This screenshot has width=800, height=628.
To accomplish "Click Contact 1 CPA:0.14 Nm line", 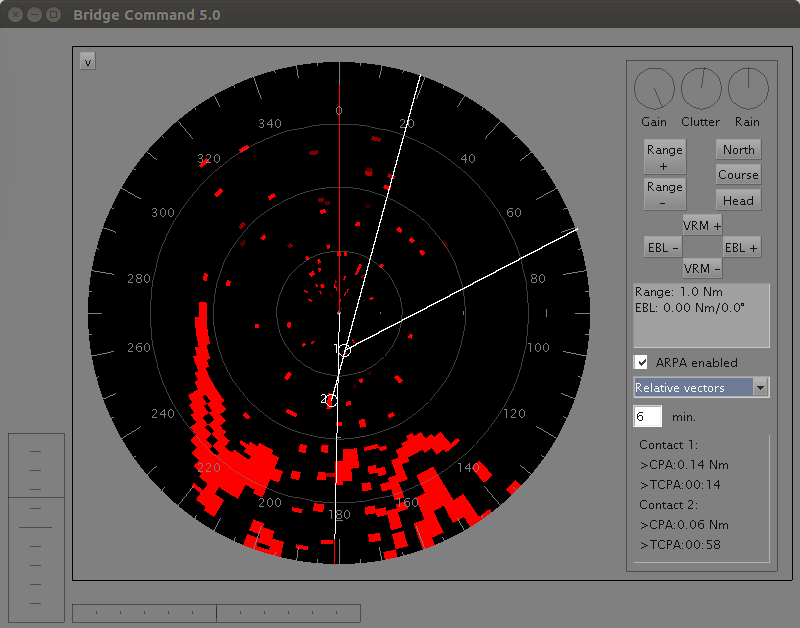I will (684, 465).
